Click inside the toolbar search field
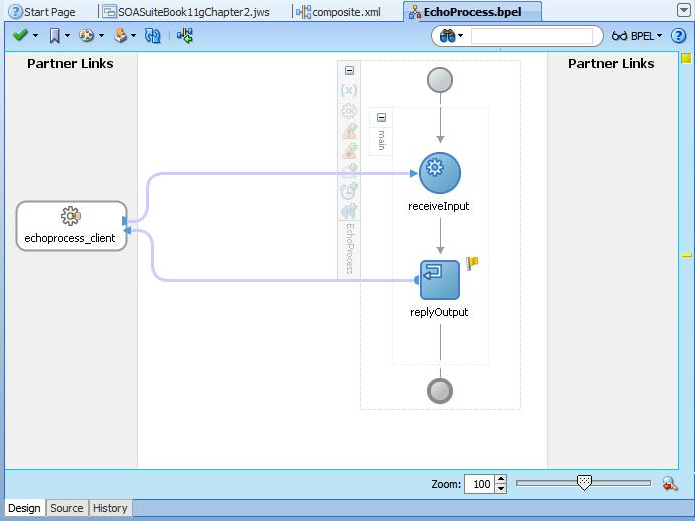The width and height of the screenshot is (695, 521). click(531, 36)
